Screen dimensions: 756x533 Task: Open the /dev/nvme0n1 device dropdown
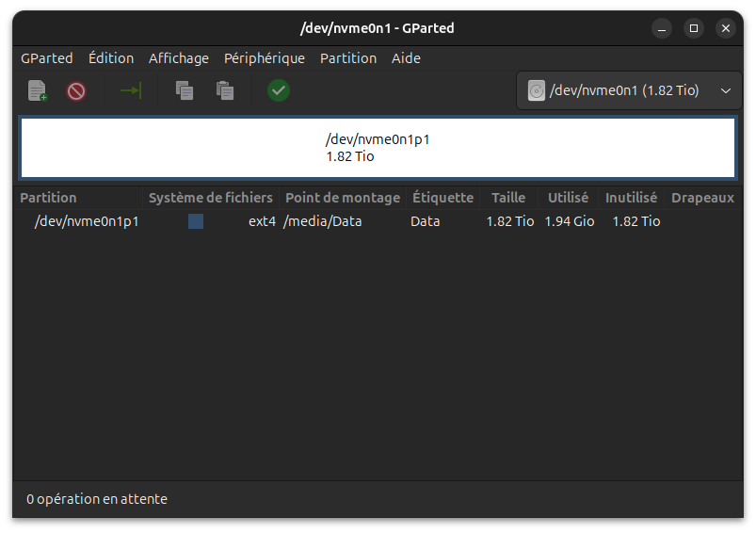click(x=629, y=90)
